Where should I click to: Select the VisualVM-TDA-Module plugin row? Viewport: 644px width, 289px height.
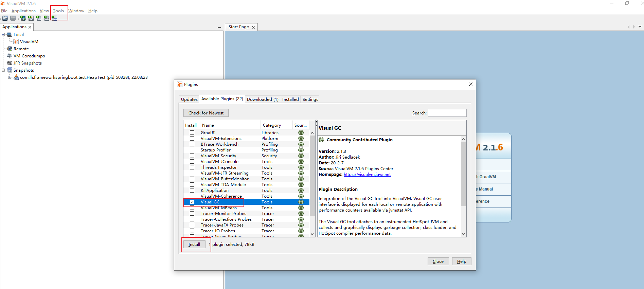click(x=246, y=185)
